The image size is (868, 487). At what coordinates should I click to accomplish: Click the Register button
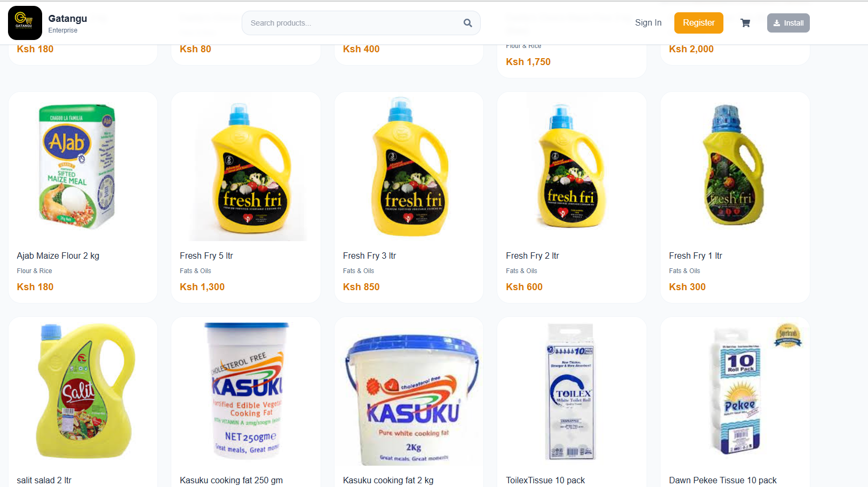[698, 23]
